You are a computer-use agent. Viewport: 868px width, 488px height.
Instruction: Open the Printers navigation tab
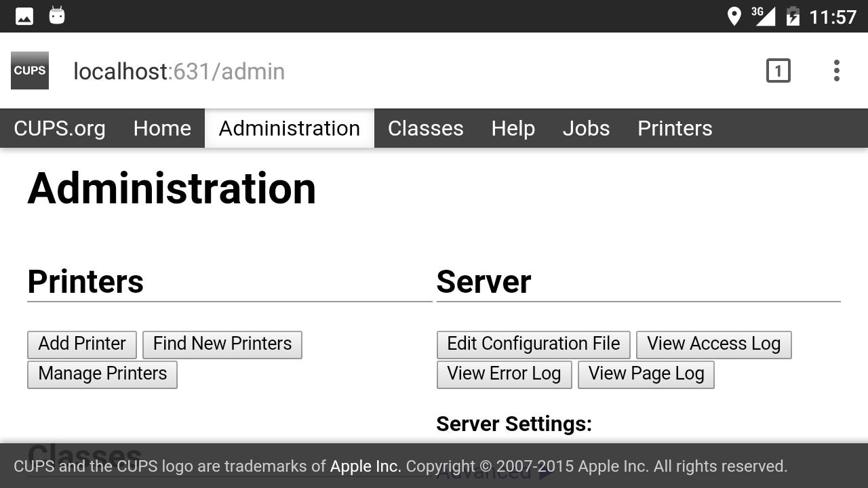(x=675, y=128)
